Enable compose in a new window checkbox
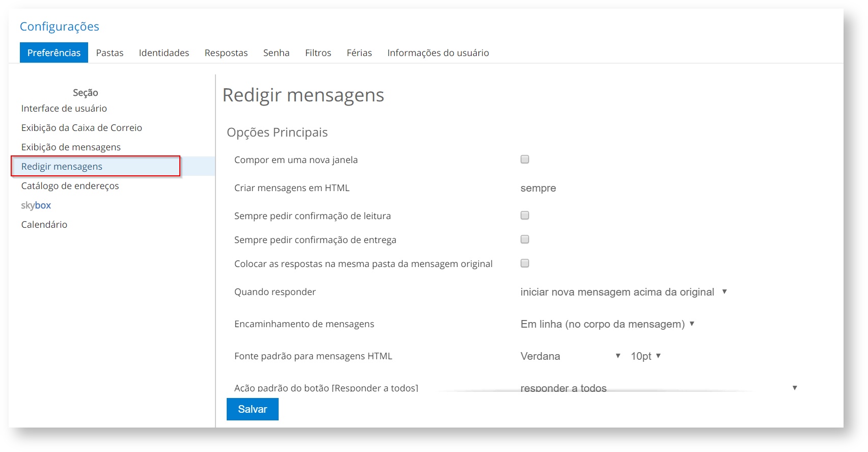Image resolution: width=868 pixels, height=452 pixels. click(x=525, y=159)
